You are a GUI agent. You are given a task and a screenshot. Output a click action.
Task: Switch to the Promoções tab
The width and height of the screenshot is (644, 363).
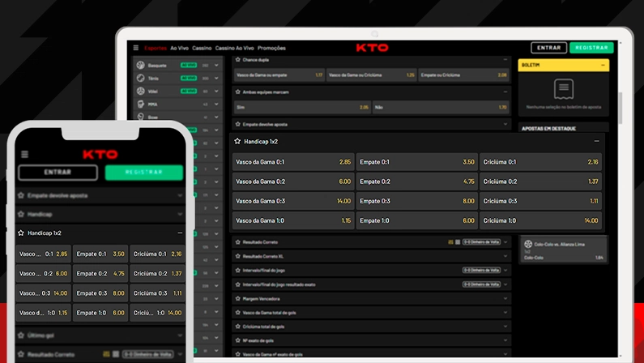point(271,48)
